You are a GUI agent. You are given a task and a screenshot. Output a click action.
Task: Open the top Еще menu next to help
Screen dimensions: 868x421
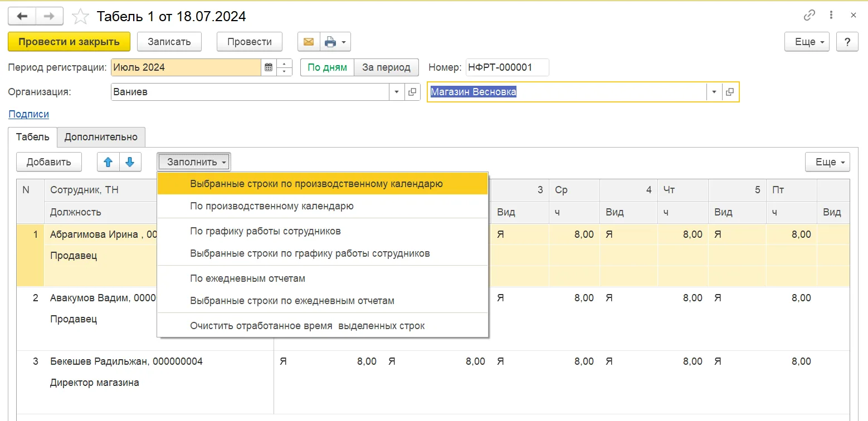point(807,42)
